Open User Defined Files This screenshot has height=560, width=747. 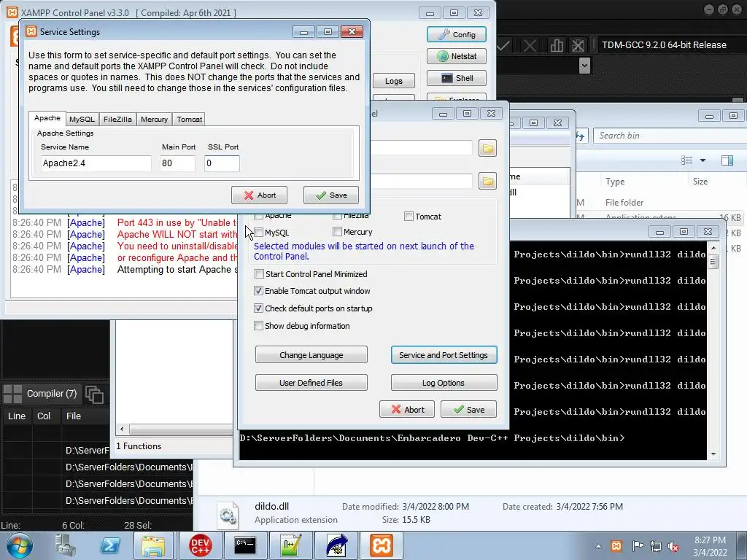point(311,382)
